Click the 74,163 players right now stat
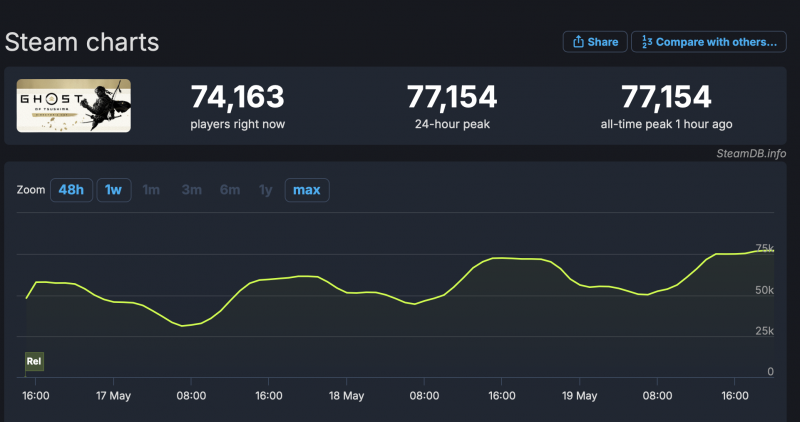Viewport: 800px width, 422px height. pyautogui.click(x=237, y=98)
